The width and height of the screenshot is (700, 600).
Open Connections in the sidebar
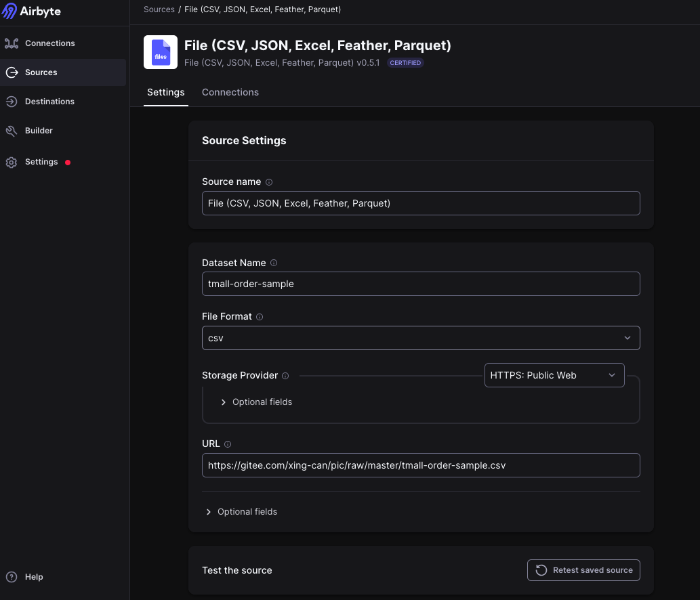(x=63, y=43)
